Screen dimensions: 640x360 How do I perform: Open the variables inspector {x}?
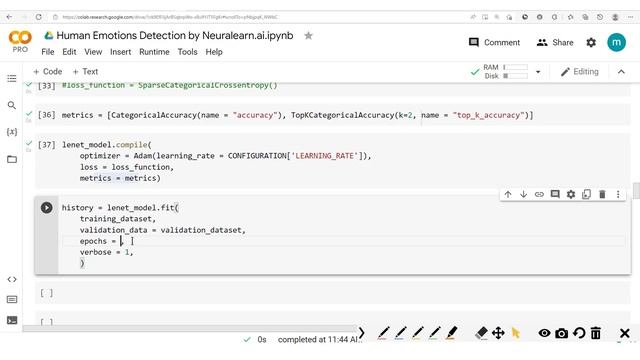[x=12, y=132]
